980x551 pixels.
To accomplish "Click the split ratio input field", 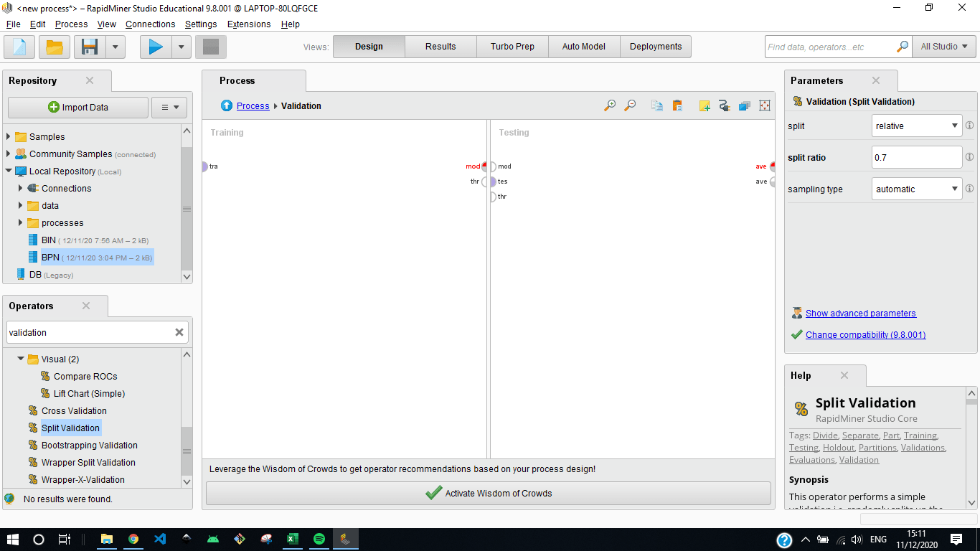I will point(916,157).
